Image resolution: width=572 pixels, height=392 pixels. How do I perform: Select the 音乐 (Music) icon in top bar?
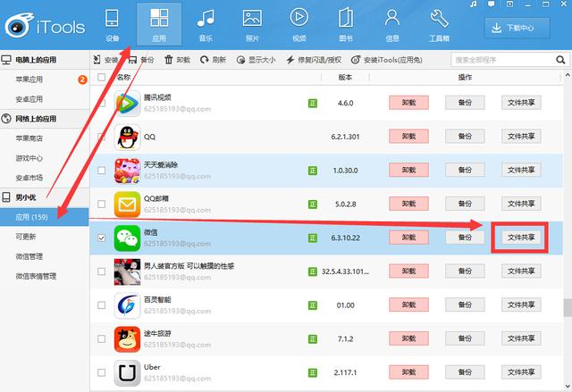pos(206,18)
